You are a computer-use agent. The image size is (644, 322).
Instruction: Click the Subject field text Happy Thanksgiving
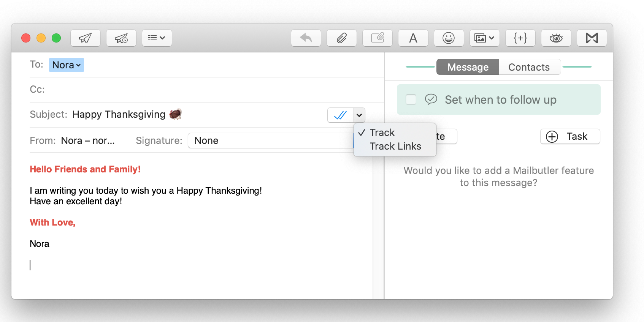119,114
